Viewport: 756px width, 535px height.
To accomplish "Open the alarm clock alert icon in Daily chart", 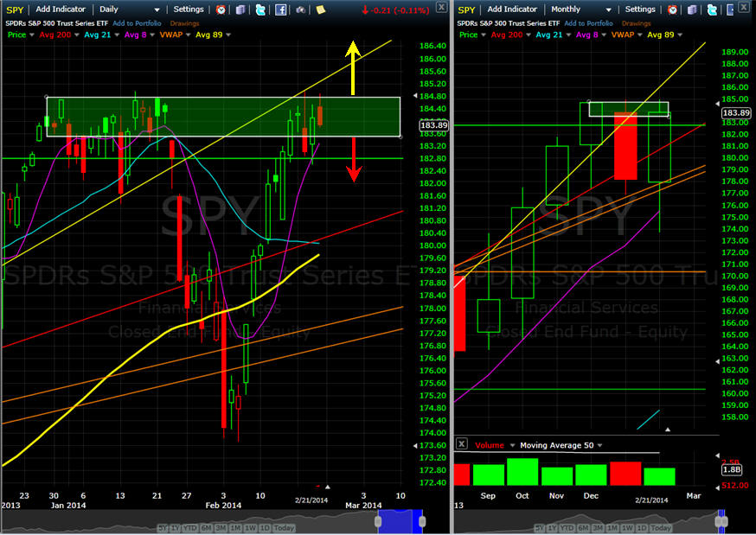I will pos(221,10).
